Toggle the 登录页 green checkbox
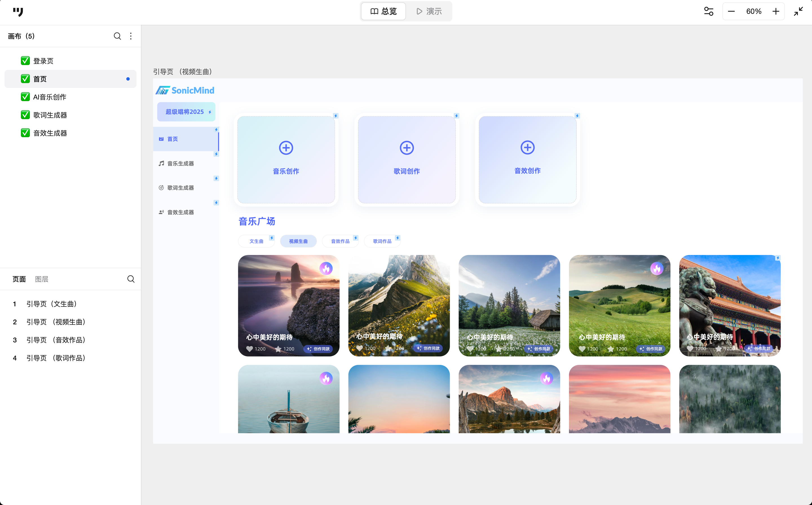 click(x=25, y=61)
